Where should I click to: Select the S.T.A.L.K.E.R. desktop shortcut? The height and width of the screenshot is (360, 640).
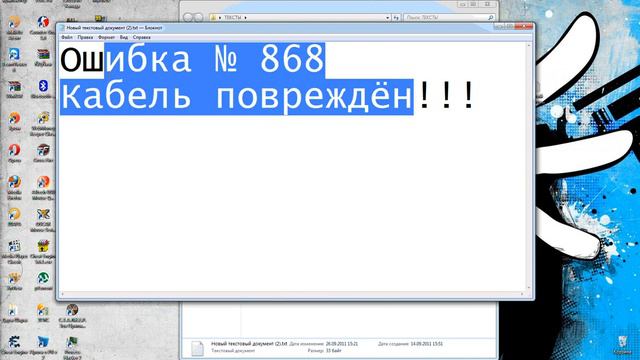click(x=72, y=316)
